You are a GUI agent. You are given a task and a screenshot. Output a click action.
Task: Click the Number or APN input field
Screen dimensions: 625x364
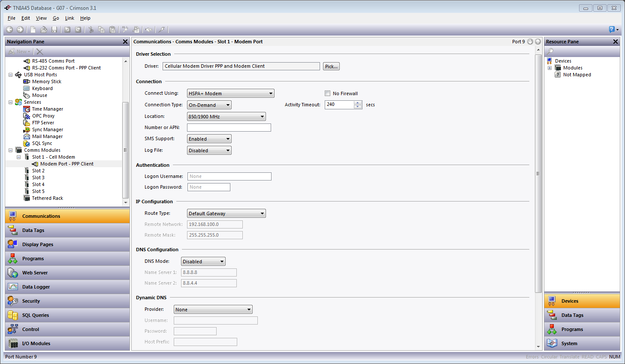(x=229, y=127)
